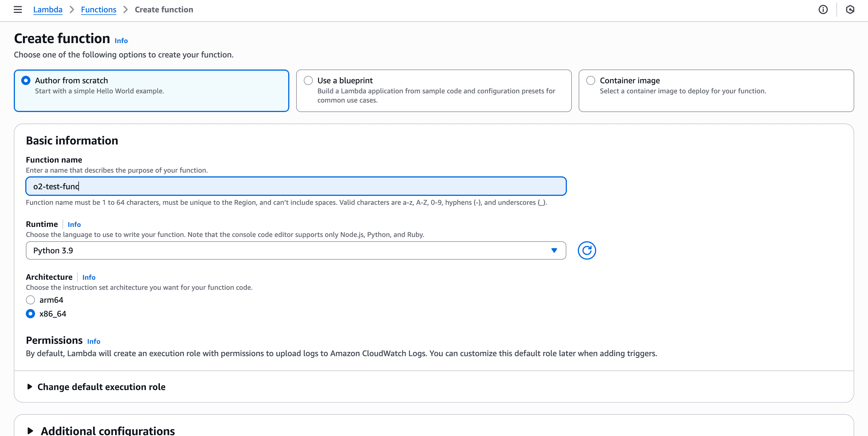The height and width of the screenshot is (436, 868).
Task: Re-select the x86_64 architecture option
Action: pyautogui.click(x=30, y=314)
